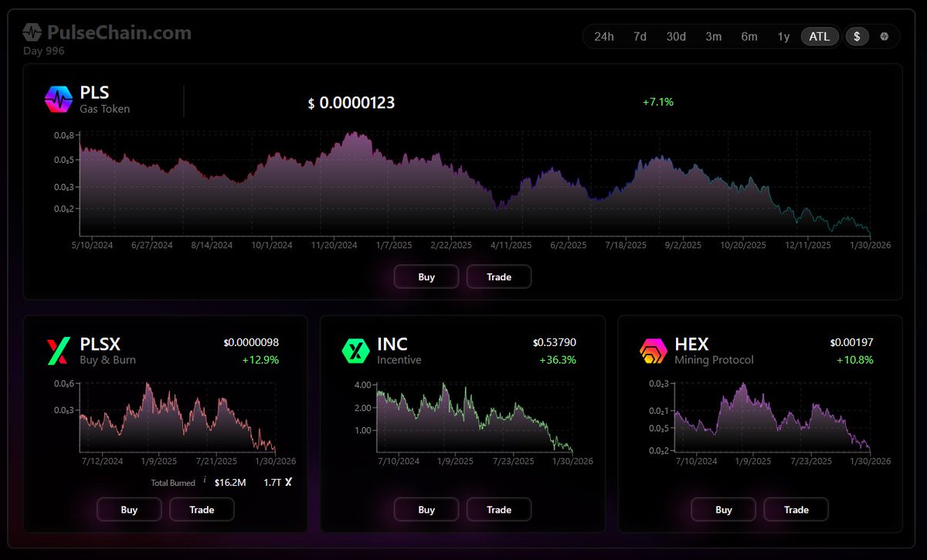The width and height of the screenshot is (927, 560).
Task: Click the PLS price $0.0000123
Action: pyautogui.click(x=351, y=103)
